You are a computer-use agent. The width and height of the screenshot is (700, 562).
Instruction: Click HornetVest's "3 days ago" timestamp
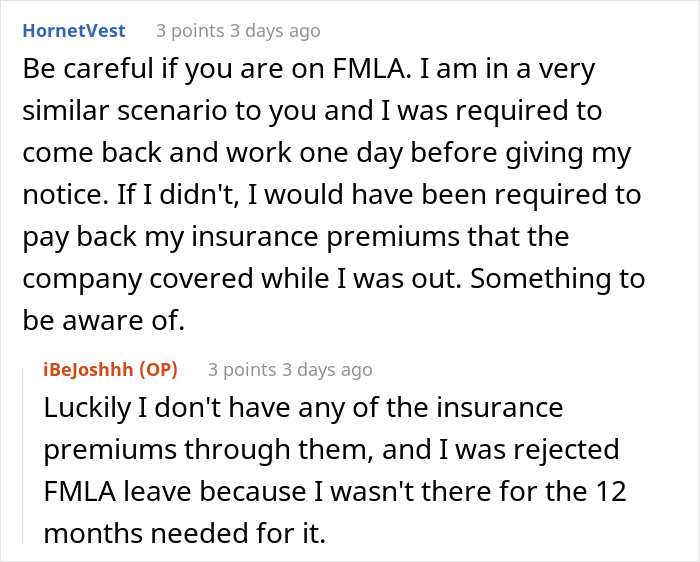coord(273,31)
